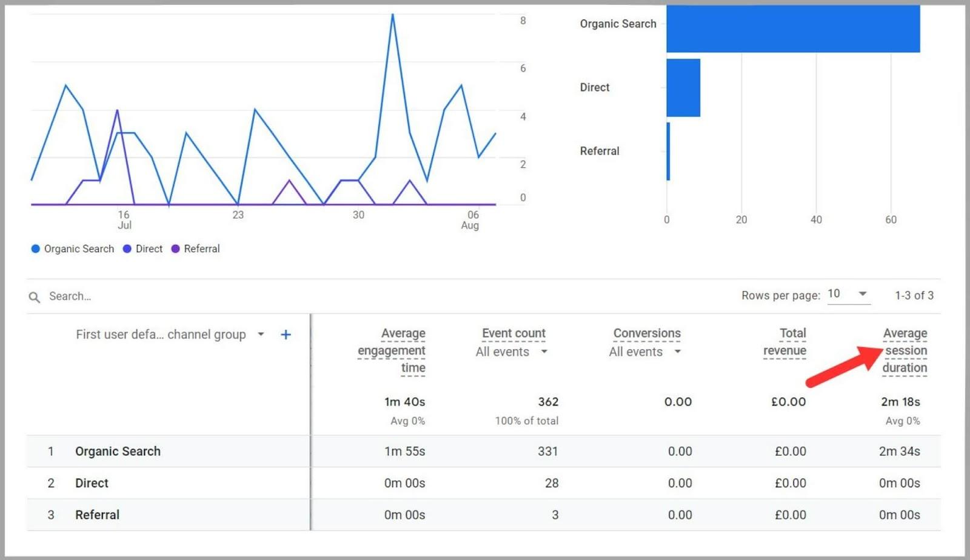Click the search magnifier icon above the table
This screenshot has height=560, width=970.
(x=34, y=296)
